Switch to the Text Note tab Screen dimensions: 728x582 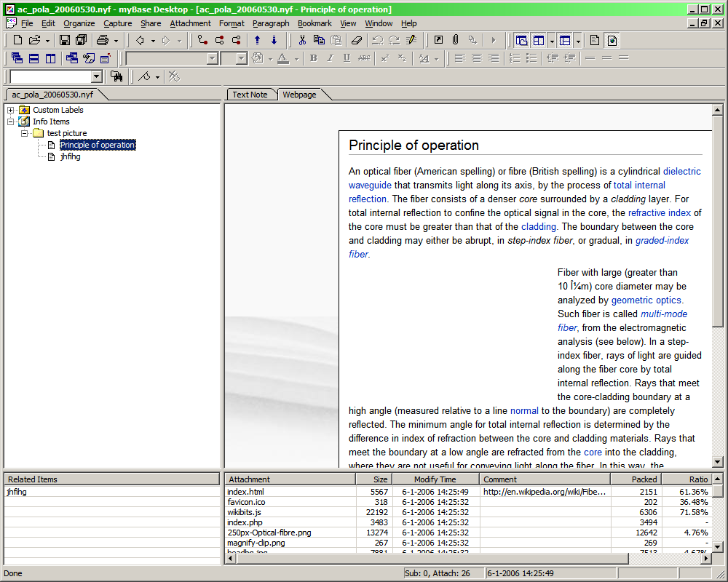click(250, 95)
